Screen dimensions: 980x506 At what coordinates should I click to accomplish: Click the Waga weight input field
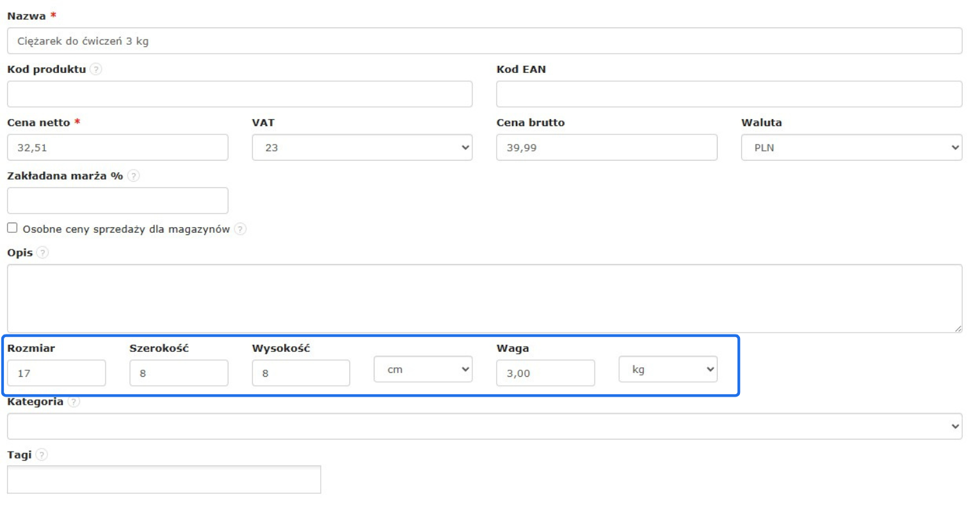click(x=545, y=374)
